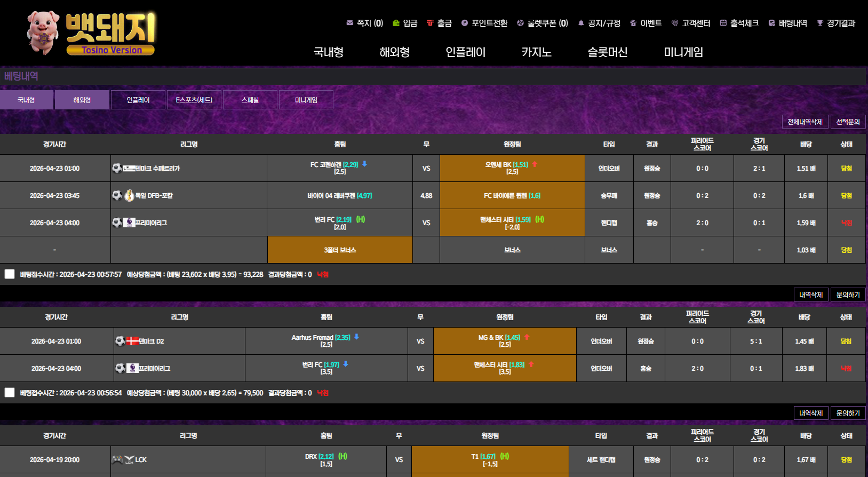Click the 경기결과 trophy icon
The image size is (868, 477).
[820, 23]
